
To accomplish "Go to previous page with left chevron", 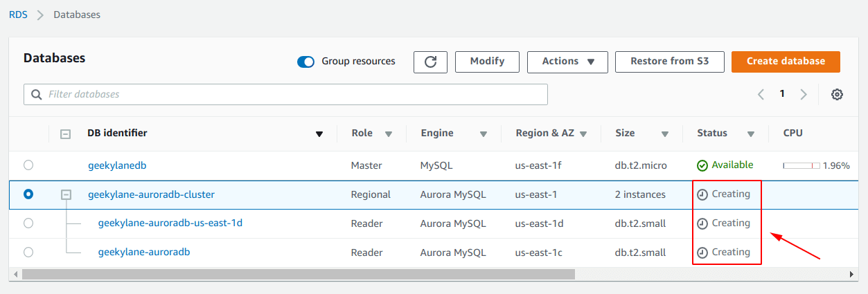I will [x=761, y=94].
